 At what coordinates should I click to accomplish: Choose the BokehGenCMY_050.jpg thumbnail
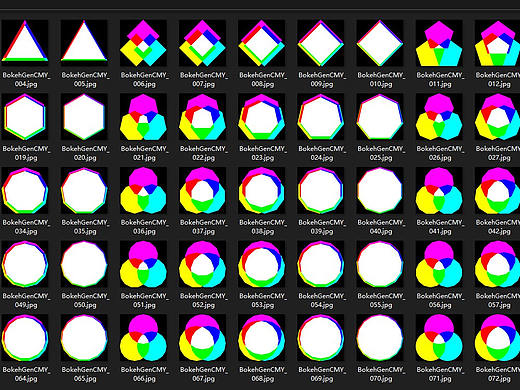pos(84,264)
